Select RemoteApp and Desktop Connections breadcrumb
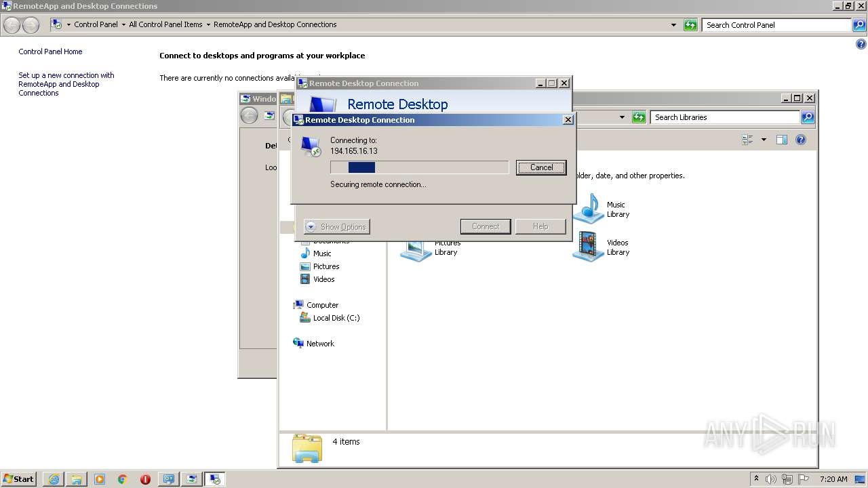 tap(275, 24)
